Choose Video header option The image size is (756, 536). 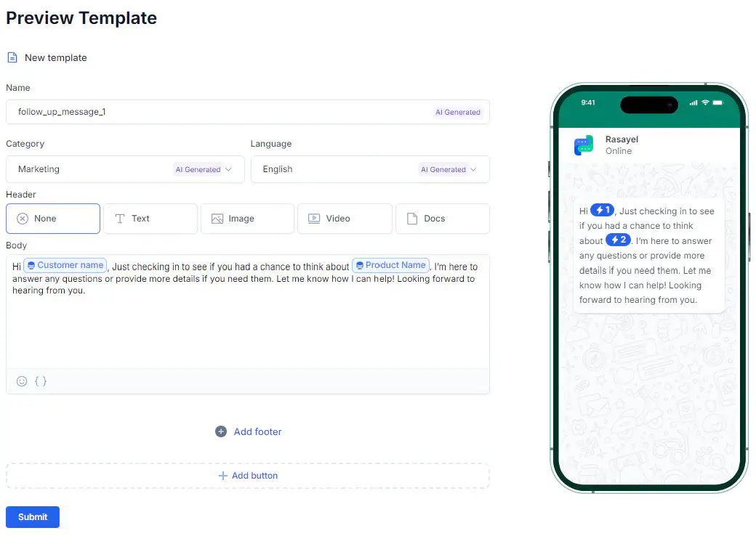click(x=345, y=219)
